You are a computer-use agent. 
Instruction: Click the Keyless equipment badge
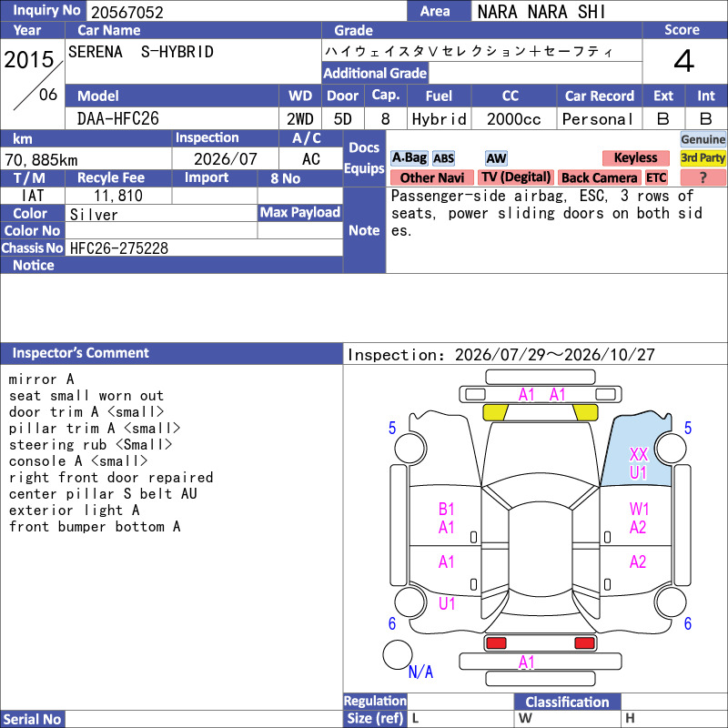(x=635, y=157)
